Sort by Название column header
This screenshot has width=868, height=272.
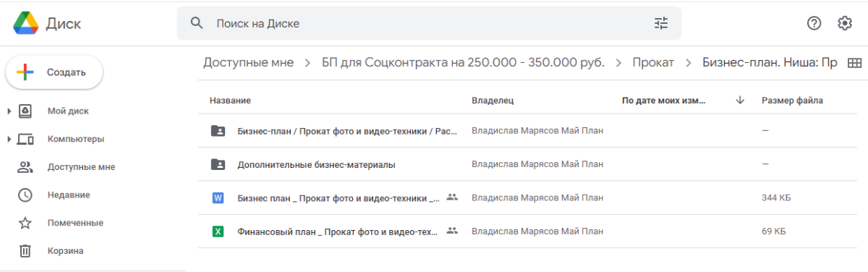tap(230, 101)
